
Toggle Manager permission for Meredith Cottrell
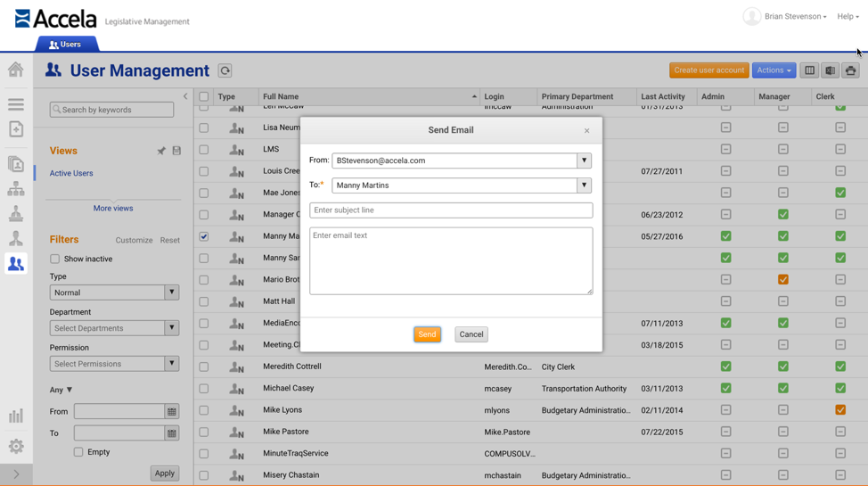coord(782,367)
